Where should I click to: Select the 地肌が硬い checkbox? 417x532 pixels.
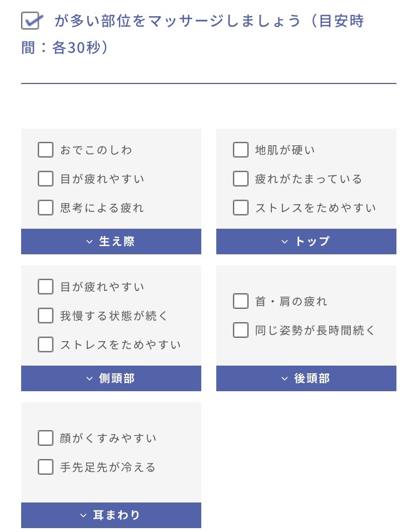(x=241, y=150)
